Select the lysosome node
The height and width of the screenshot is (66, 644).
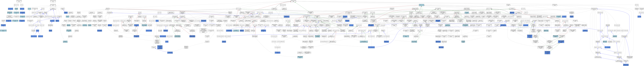pos(37,31)
